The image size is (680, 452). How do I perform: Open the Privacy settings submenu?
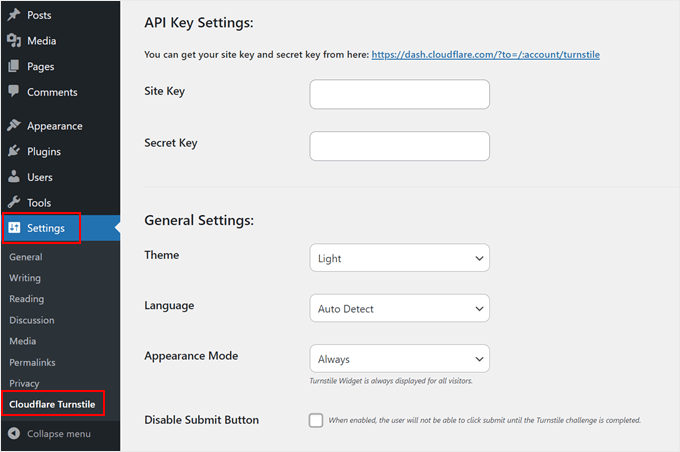pyautogui.click(x=24, y=383)
